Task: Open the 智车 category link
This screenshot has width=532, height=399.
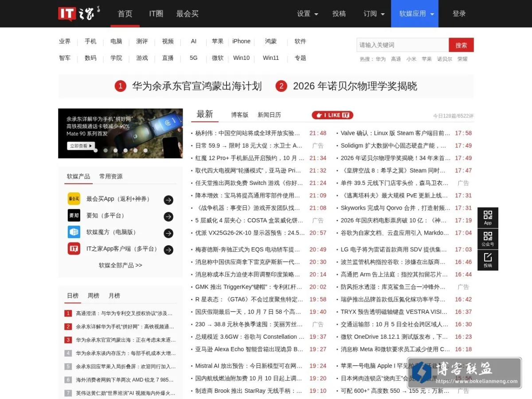Action: tap(65, 58)
